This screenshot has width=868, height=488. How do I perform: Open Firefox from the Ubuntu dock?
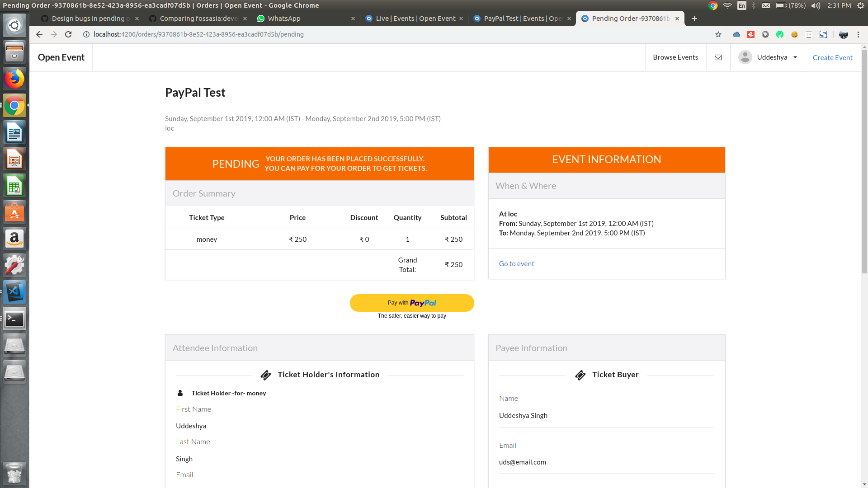pyautogui.click(x=14, y=79)
